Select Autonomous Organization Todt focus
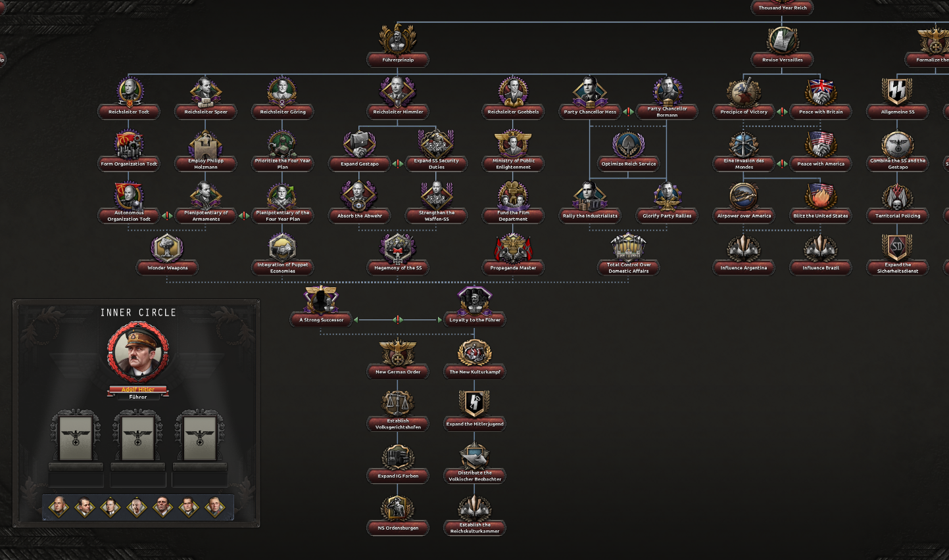The width and height of the screenshot is (949, 560). pos(129,202)
